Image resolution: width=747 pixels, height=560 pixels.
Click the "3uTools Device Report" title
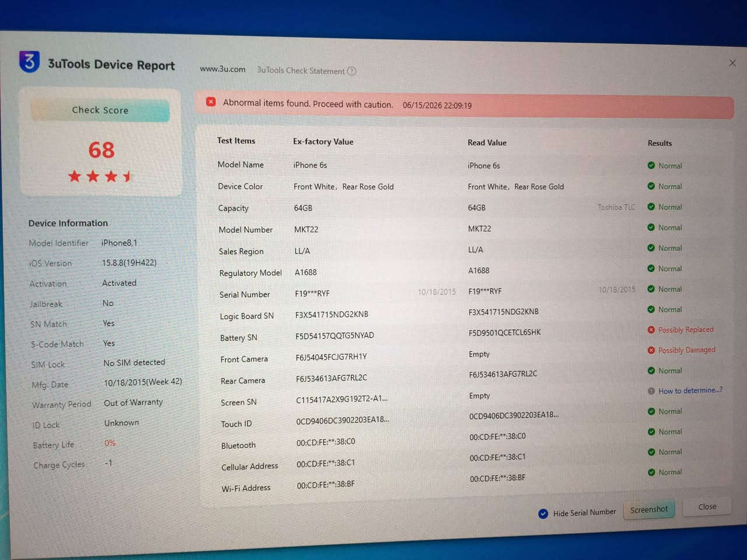[111, 64]
